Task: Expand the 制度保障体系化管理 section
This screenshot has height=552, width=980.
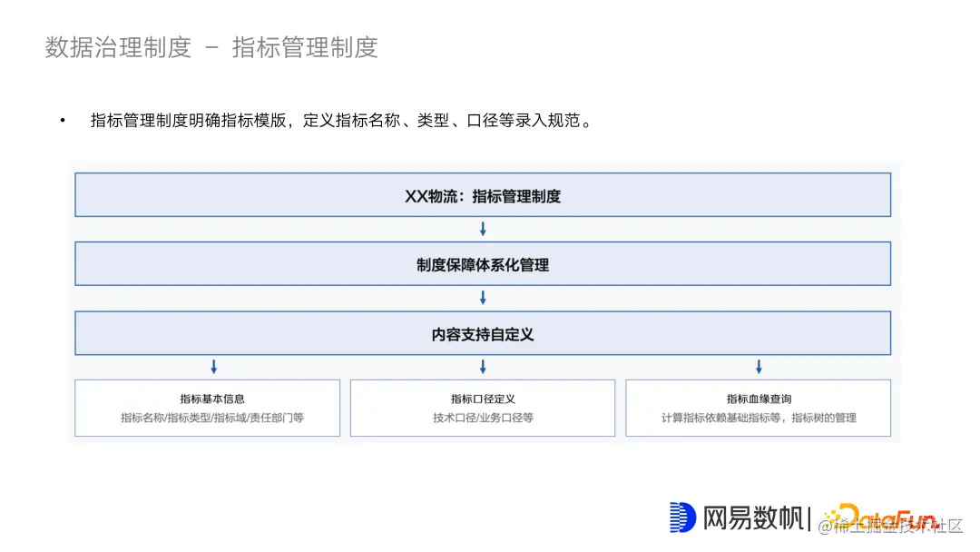Action: click(483, 263)
